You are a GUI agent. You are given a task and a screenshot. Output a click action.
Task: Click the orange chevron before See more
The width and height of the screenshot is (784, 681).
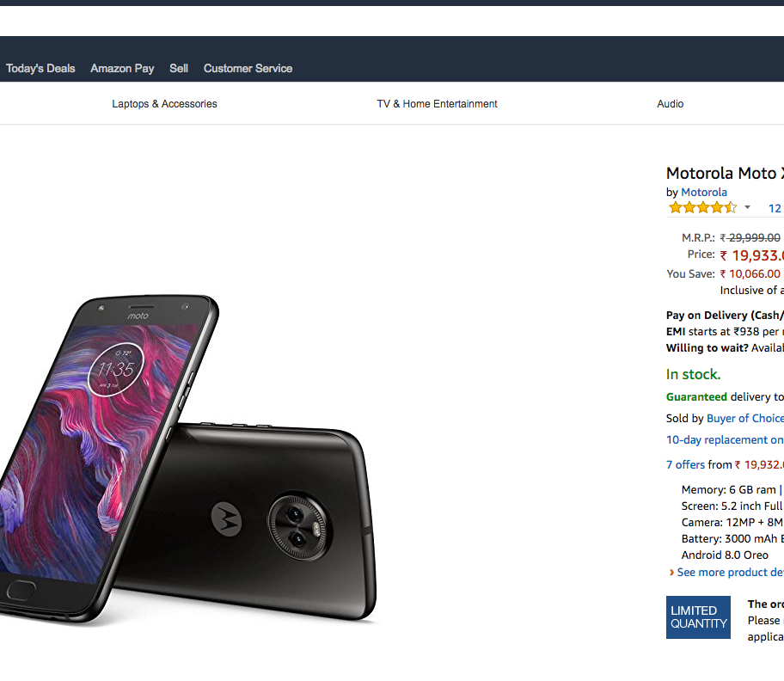click(x=671, y=573)
